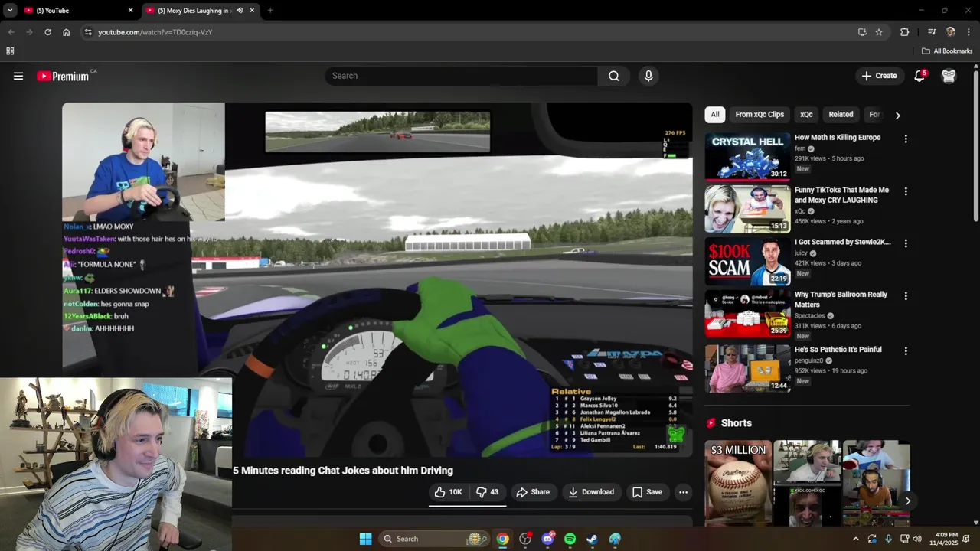Open Steam from the taskbar
Image resolution: width=980 pixels, height=551 pixels.
click(x=592, y=539)
